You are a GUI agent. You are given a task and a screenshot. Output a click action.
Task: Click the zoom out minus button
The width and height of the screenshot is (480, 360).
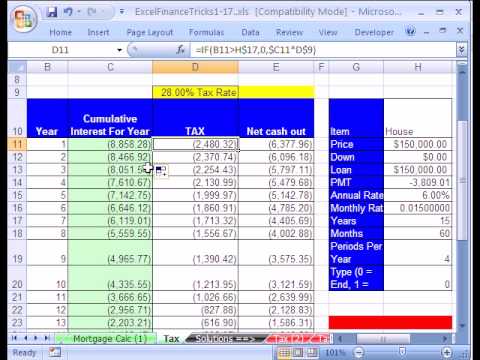point(359,352)
